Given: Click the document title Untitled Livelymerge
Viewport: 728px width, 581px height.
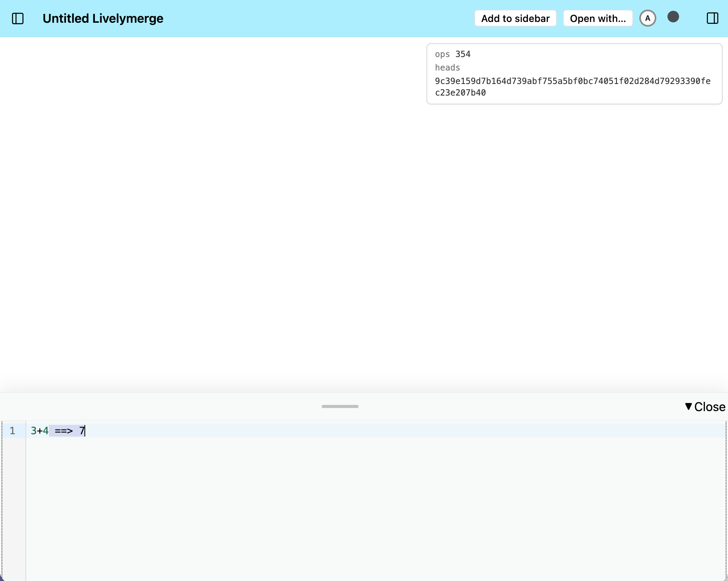Looking at the screenshot, I should (x=103, y=18).
